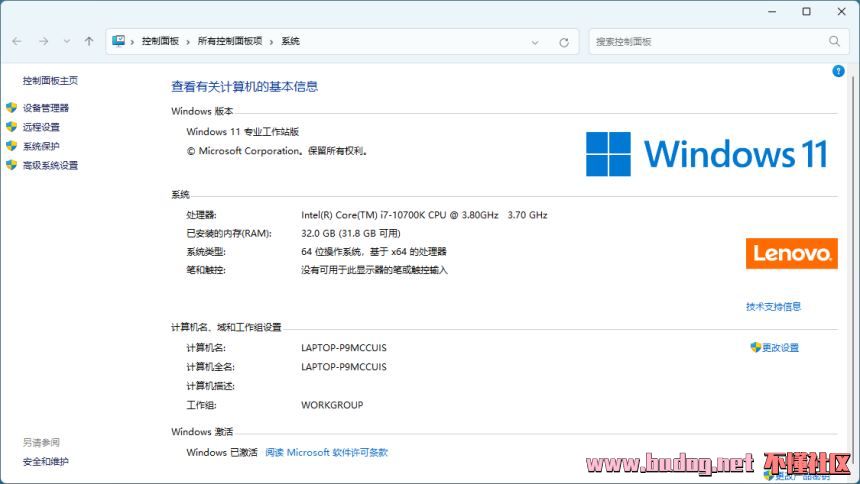The height and width of the screenshot is (484, 860).
Task: Select 计算机全名 value LAPTOP-P9MCCUIS
Action: point(344,367)
